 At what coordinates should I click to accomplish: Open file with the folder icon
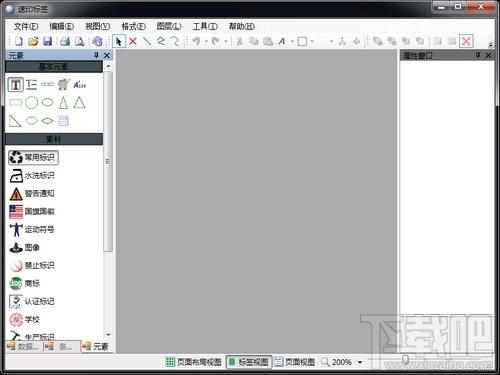click(x=33, y=41)
